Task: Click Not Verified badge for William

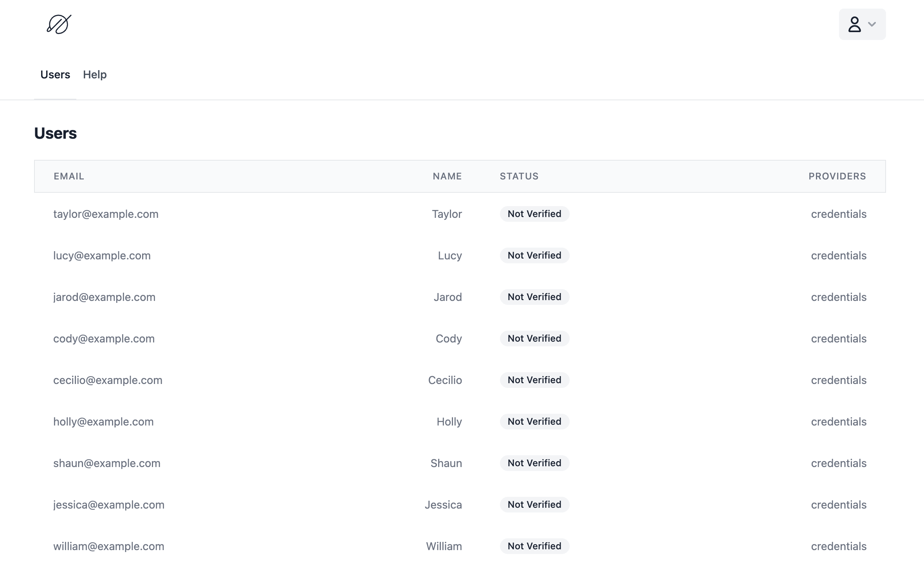Action: pyautogui.click(x=534, y=545)
